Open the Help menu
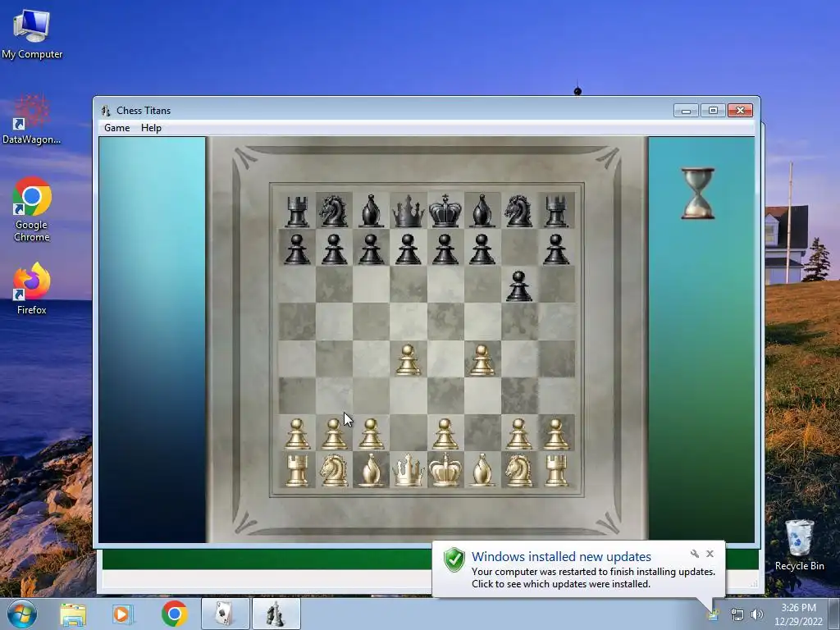 tap(151, 128)
